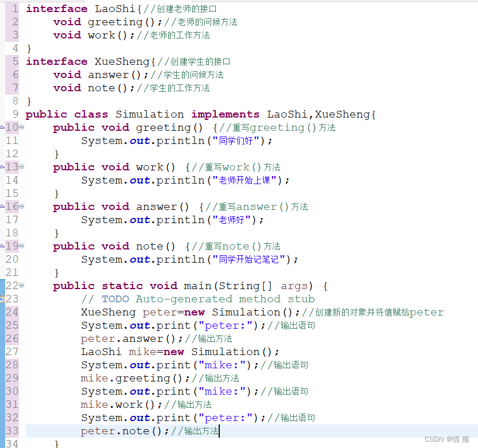Click the change marker beside line 23
Screen dimensions: 478x448
click(x=3, y=299)
